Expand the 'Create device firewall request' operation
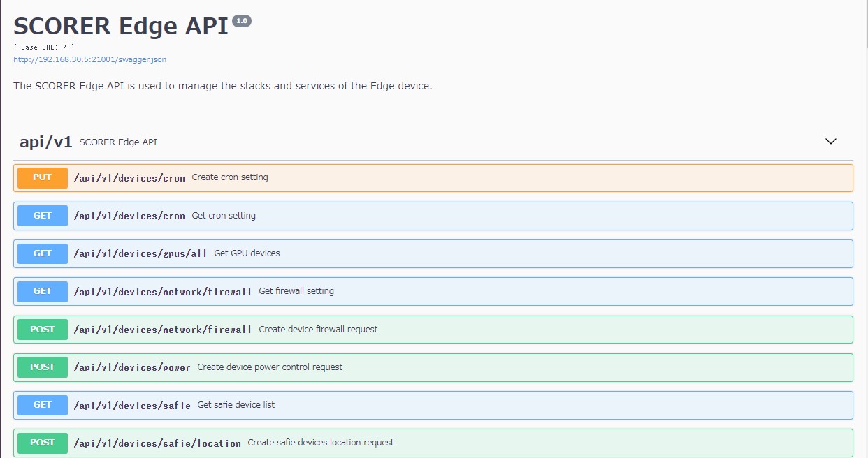The image size is (868, 458). click(318, 330)
